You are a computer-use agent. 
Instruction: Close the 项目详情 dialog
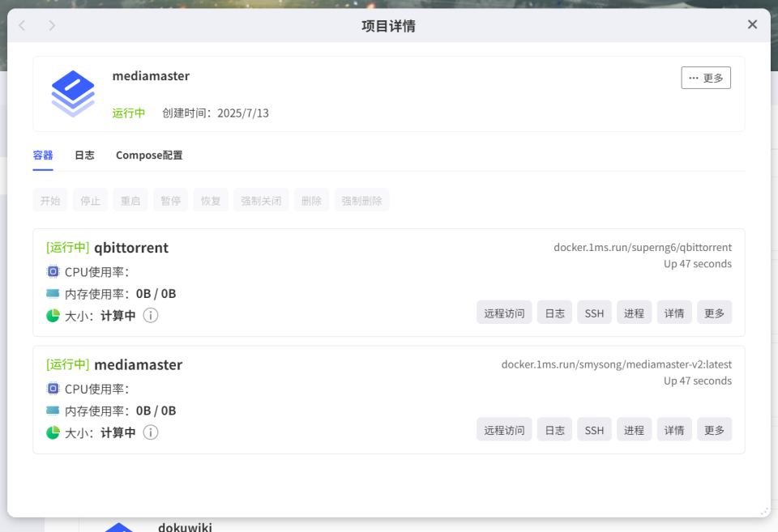click(752, 24)
